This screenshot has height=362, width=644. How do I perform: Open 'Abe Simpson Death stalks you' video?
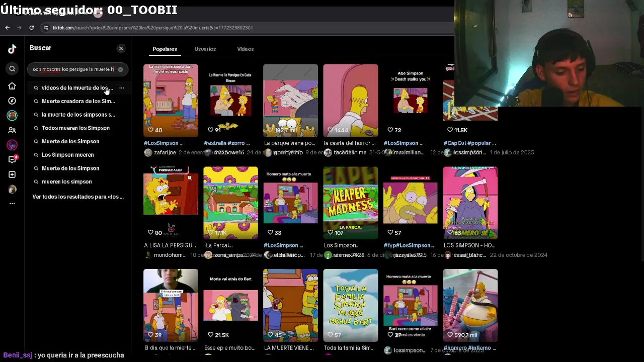point(410,100)
